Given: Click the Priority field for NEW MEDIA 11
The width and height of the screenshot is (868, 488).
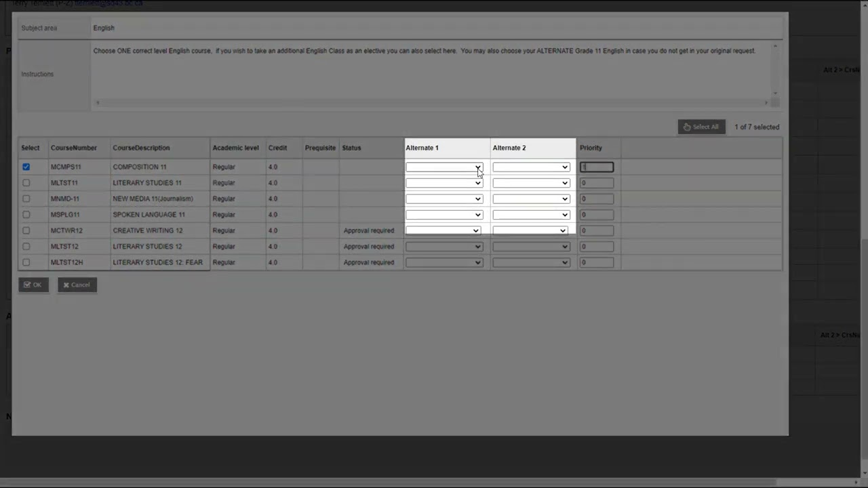Looking at the screenshot, I should (597, 199).
